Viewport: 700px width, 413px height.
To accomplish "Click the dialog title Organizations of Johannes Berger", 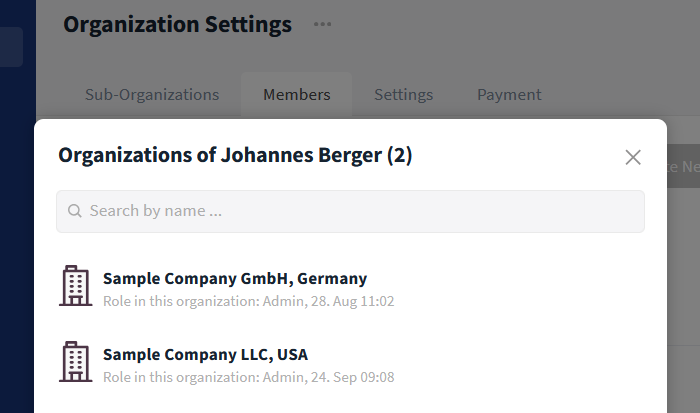I will pyautogui.click(x=235, y=155).
